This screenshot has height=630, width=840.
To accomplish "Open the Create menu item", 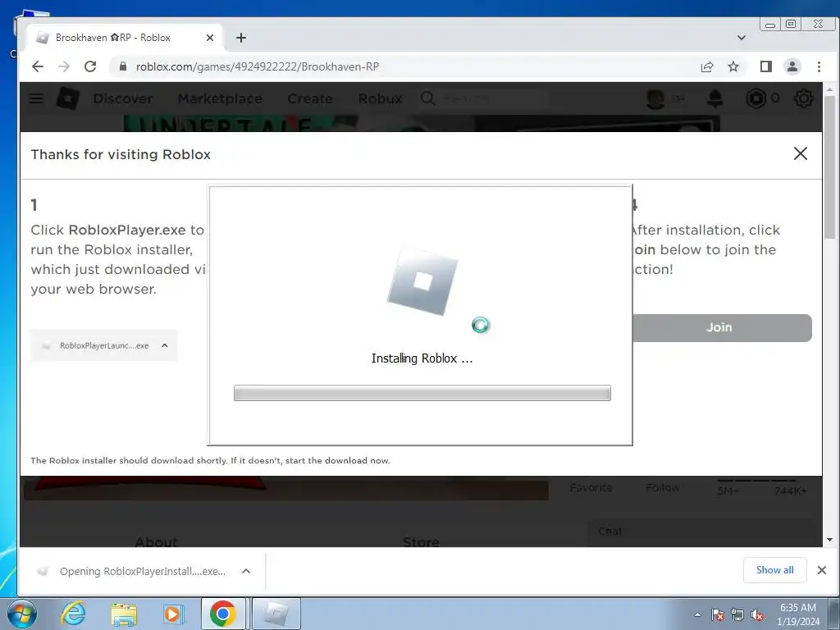I will (x=309, y=98).
